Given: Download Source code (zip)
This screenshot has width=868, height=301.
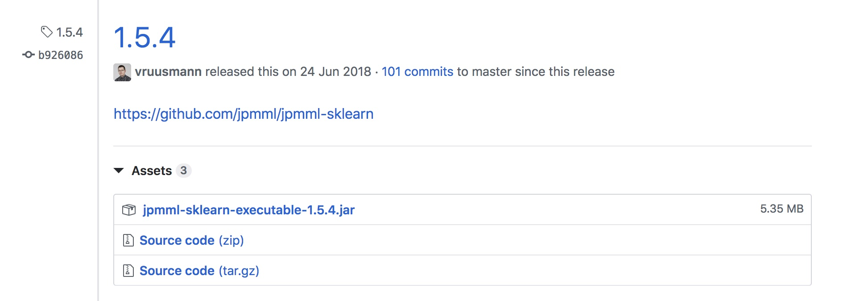Looking at the screenshot, I should [191, 240].
